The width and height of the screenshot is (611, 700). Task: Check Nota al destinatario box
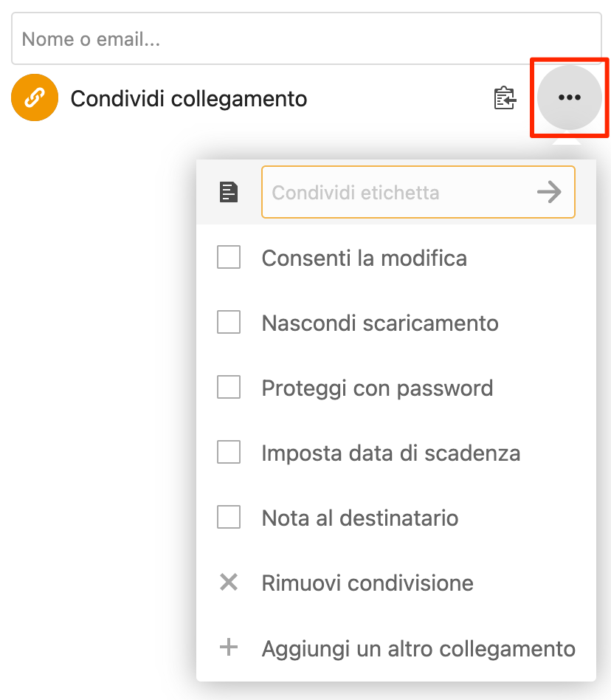coord(229,517)
